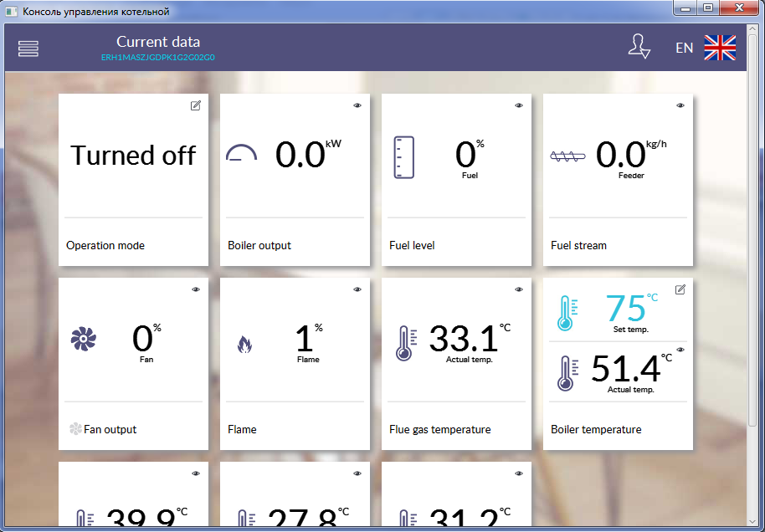The width and height of the screenshot is (765, 532).
Task: Click the Current data page title
Action: pos(158,42)
